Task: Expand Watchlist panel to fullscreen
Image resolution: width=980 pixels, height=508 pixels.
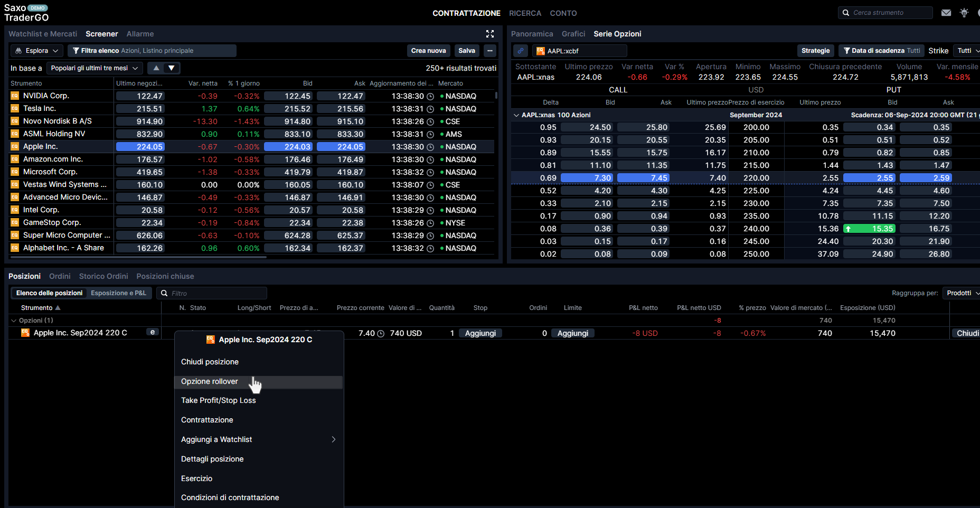Action: 490,34
